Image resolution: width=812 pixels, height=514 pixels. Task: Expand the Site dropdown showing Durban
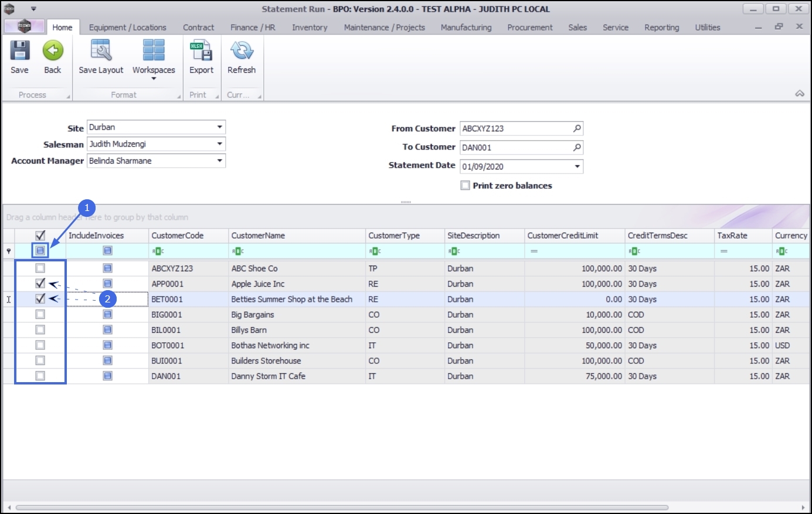[220, 127]
